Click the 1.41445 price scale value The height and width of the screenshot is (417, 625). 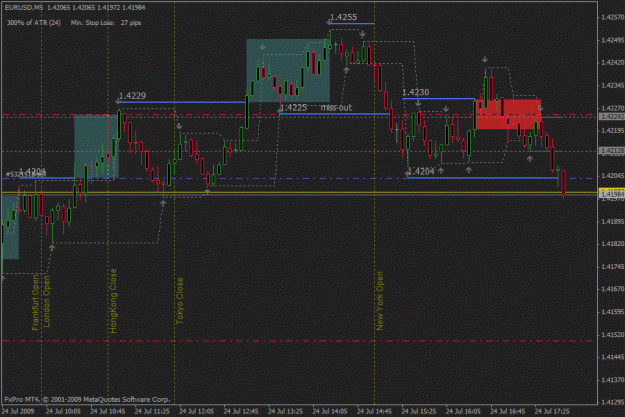click(613, 357)
